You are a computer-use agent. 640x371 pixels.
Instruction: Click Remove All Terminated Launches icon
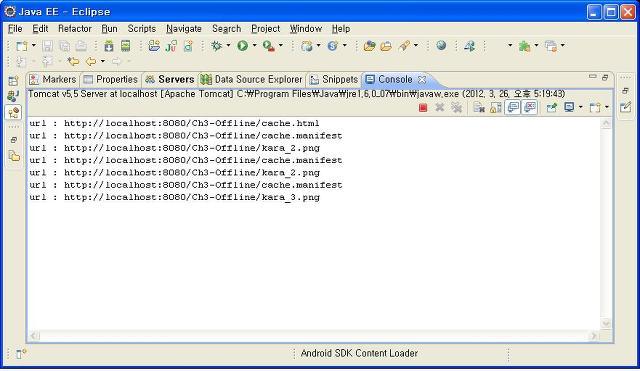456,107
